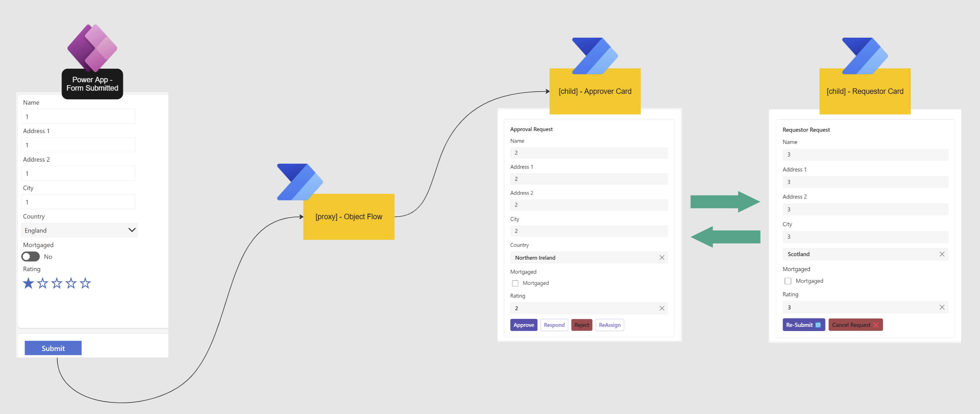Select the [child] - Requestor Card node
The height and width of the screenshot is (414, 980).
coord(865,91)
